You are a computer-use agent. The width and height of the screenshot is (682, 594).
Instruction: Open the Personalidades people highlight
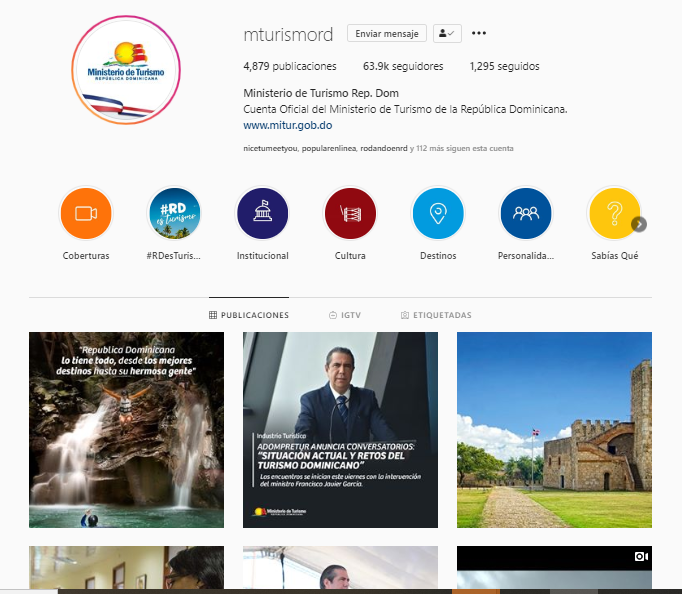[x=526, y=213]
